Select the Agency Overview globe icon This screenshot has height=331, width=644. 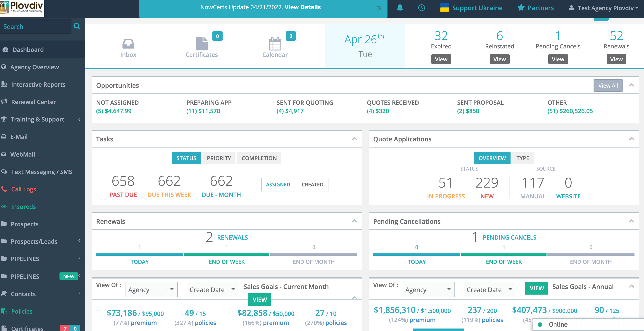tap(5, 67)
